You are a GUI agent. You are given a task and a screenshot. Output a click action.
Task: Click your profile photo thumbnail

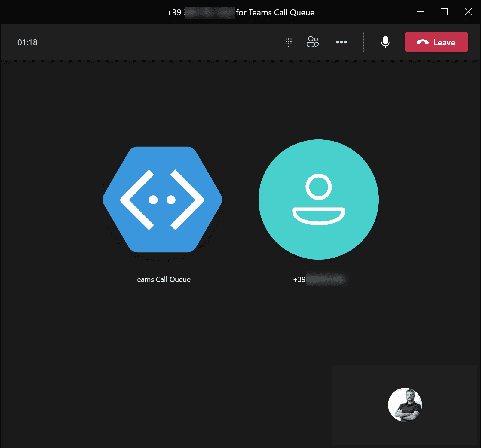point(405,405)
